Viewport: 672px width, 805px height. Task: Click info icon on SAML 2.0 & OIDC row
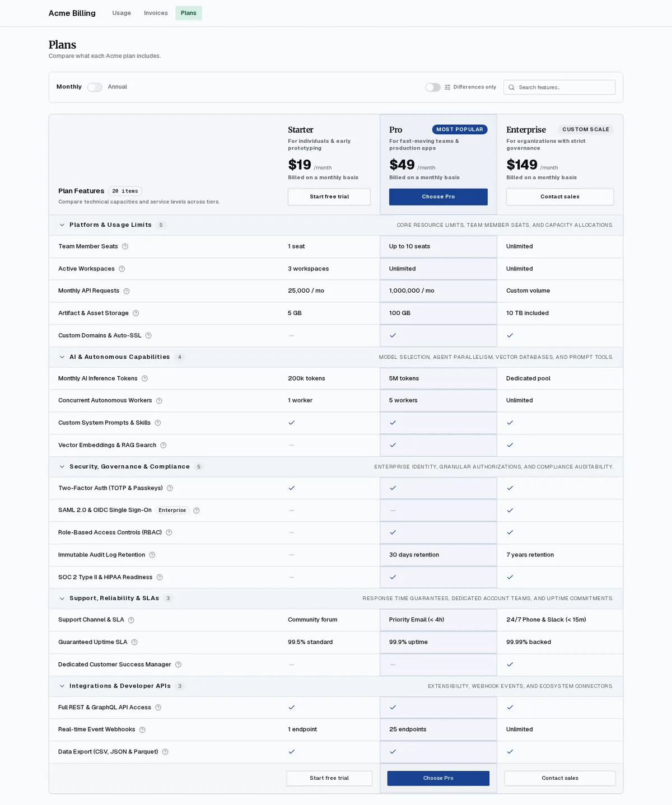[196, 511]
